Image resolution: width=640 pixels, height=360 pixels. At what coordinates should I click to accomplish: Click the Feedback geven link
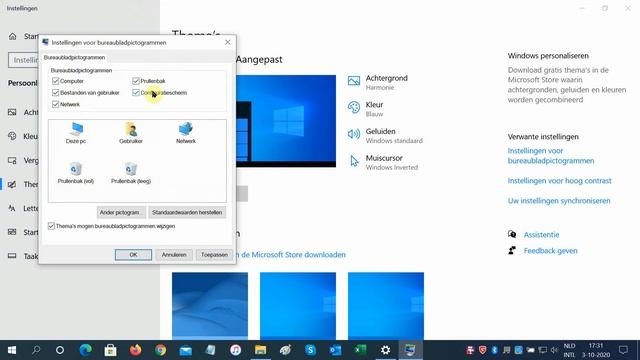tap(550, 251)
